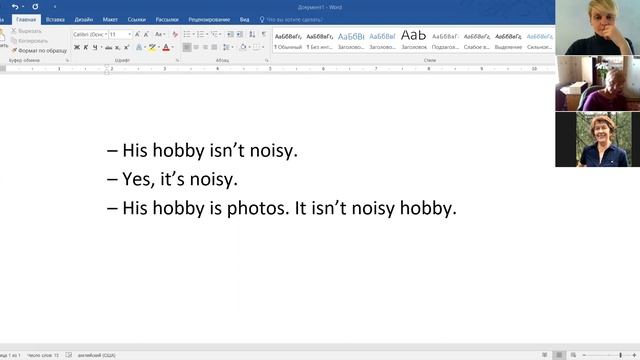Viewport: 640px width, 360px height.
Task: Click the proofing check icon in status bar
Action: (69, 356)
